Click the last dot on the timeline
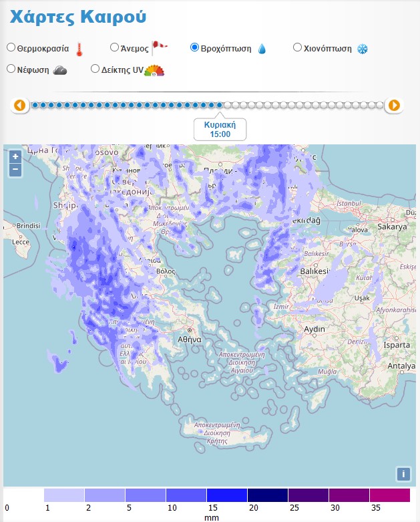 coord(380,105)
